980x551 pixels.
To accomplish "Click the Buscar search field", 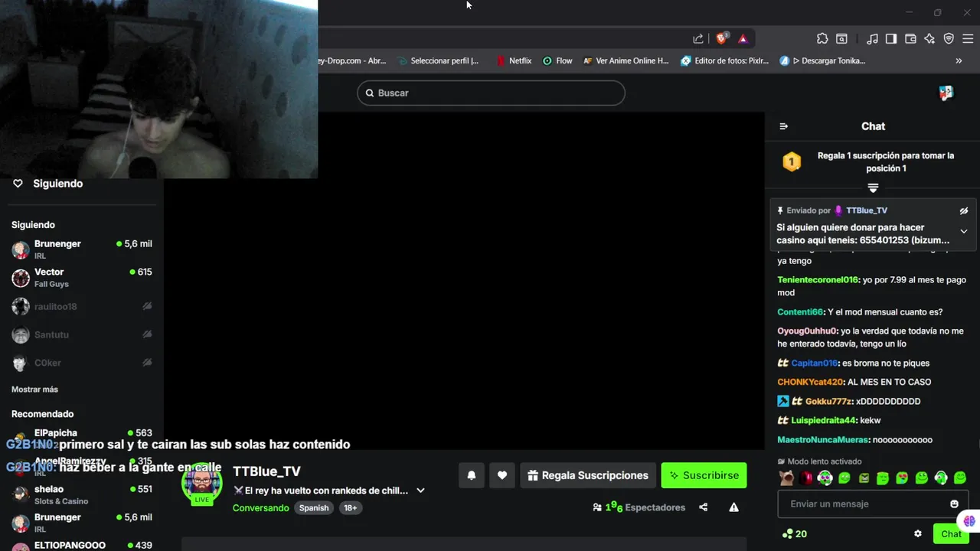I will tap(491, 93).
